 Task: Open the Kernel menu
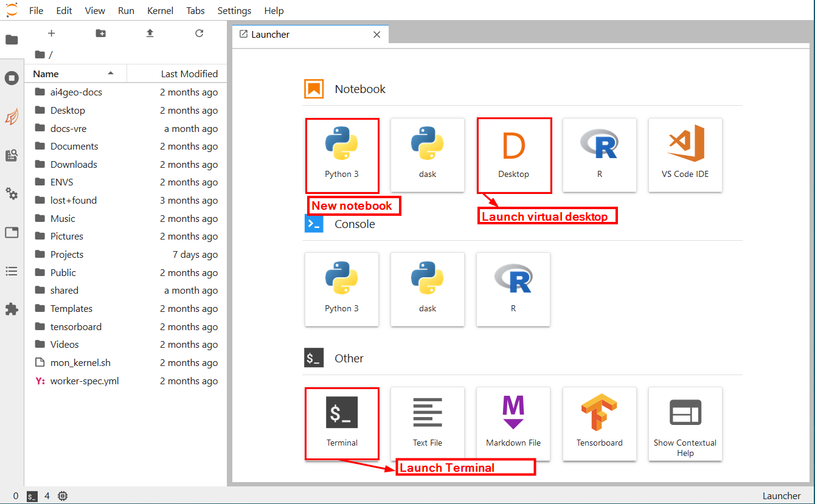click(x=161, y=10)
